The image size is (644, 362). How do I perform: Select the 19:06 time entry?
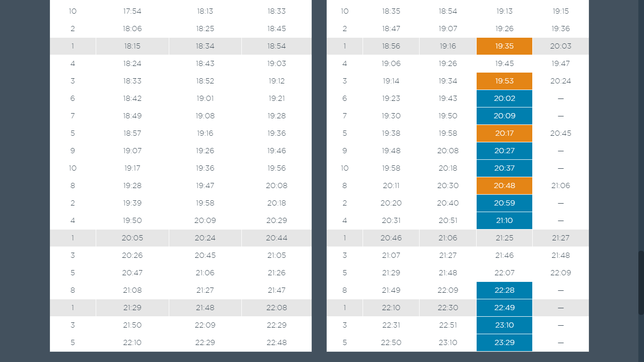tap(391, 64)
